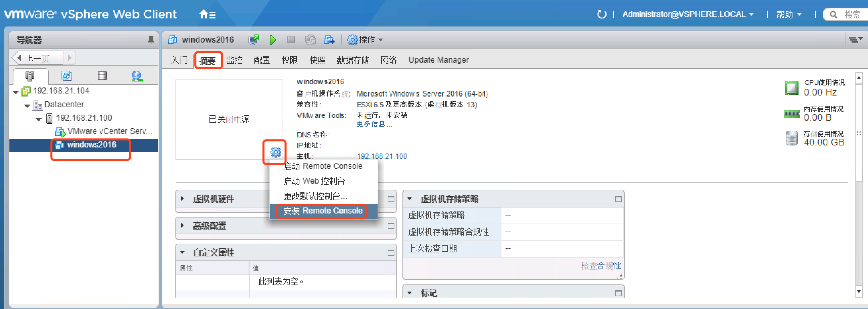This screenshot has height=309, width=868.
Task: Click the 上一页 back button
Action: 37,58
